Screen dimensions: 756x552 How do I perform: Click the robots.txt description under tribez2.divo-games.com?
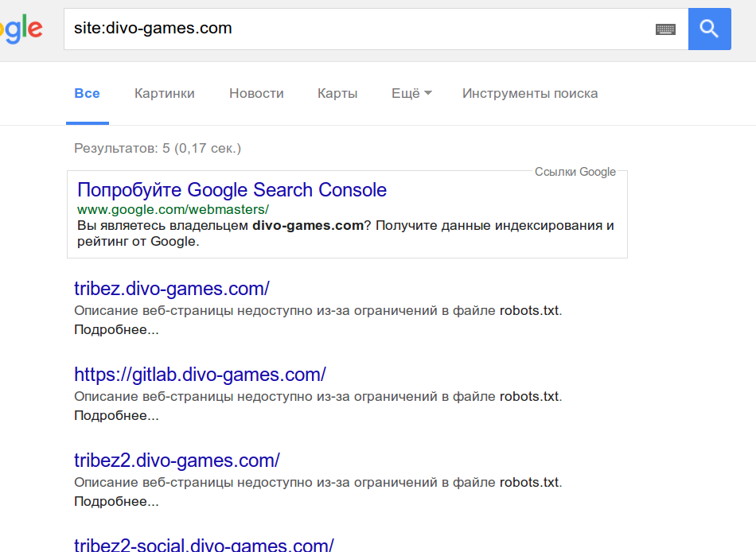(318, 482)
